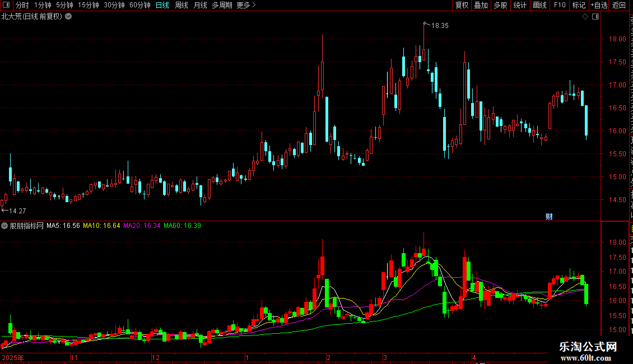
Task: Select the 日线 daily chart tab
Action: pos(162,5)
